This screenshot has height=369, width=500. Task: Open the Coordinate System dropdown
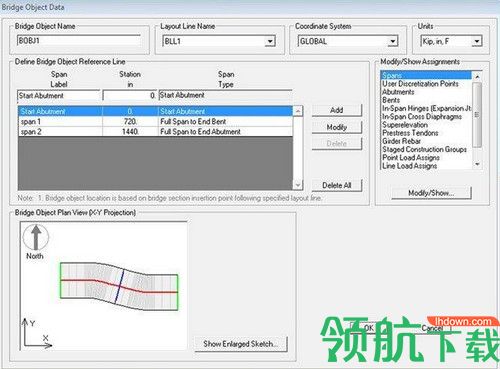393,41
